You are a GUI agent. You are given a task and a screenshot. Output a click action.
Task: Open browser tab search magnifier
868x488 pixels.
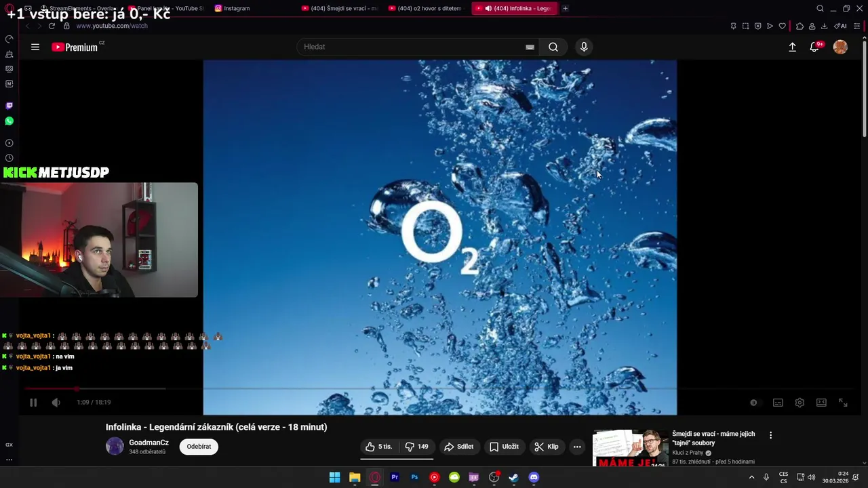[x=820, y=8]
